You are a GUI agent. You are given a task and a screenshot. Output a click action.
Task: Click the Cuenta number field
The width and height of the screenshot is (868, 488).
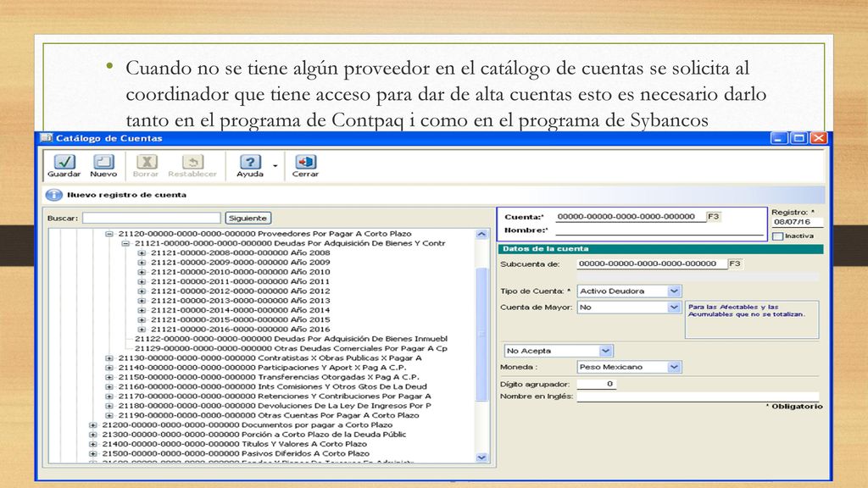[x=630, y=216]
